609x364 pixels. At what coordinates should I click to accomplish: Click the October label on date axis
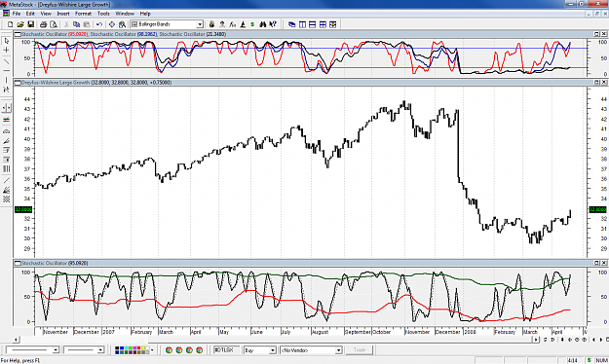click(381, 332)
